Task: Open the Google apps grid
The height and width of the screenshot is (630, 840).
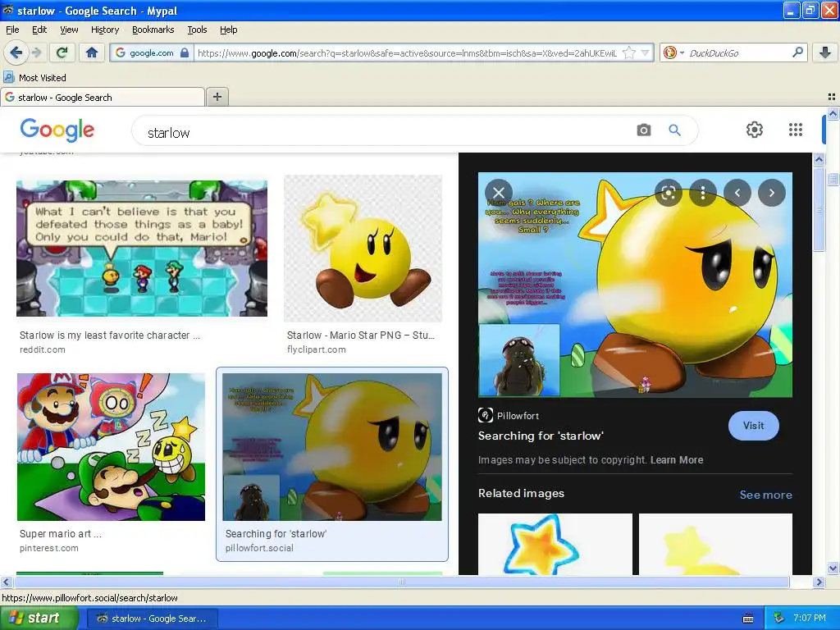Action: point(796,130)
